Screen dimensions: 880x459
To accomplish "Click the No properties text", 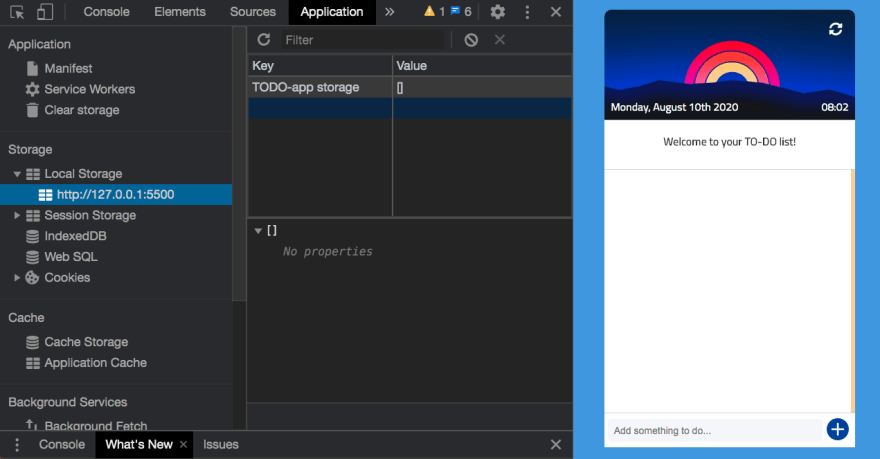I will (328, 251).
